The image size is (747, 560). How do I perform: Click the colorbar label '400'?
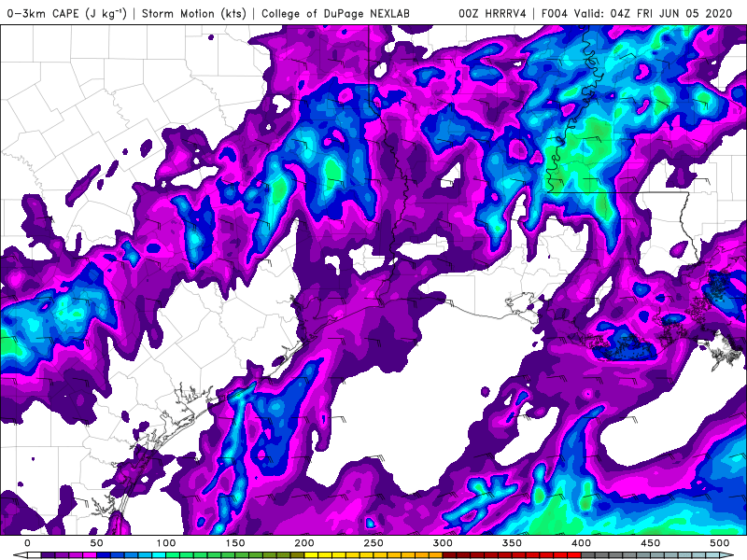pos(581,543)
